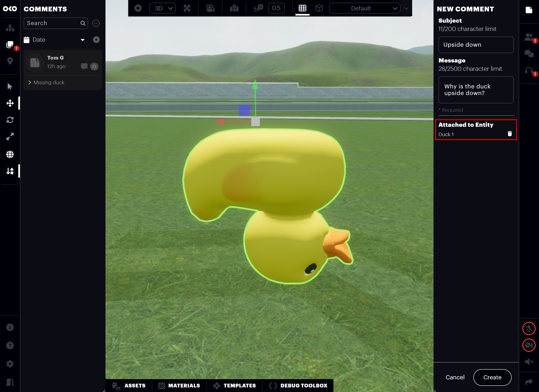The image size is (539, 392).
Task: Click the camera icon in toolbar
Action: point(210,8)
